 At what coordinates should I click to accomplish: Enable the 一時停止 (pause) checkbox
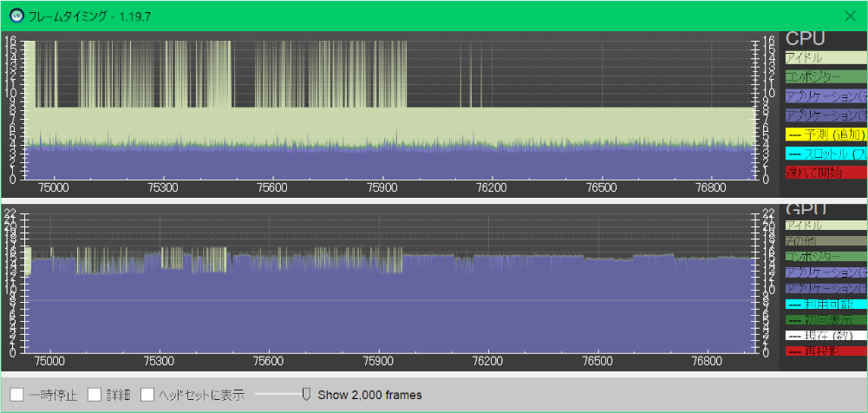pyautogui.click(x=17, y=395)
